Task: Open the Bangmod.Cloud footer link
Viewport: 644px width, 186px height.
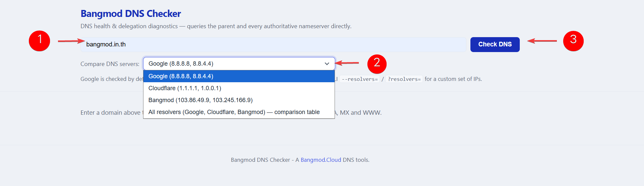Action: [321, 160]
